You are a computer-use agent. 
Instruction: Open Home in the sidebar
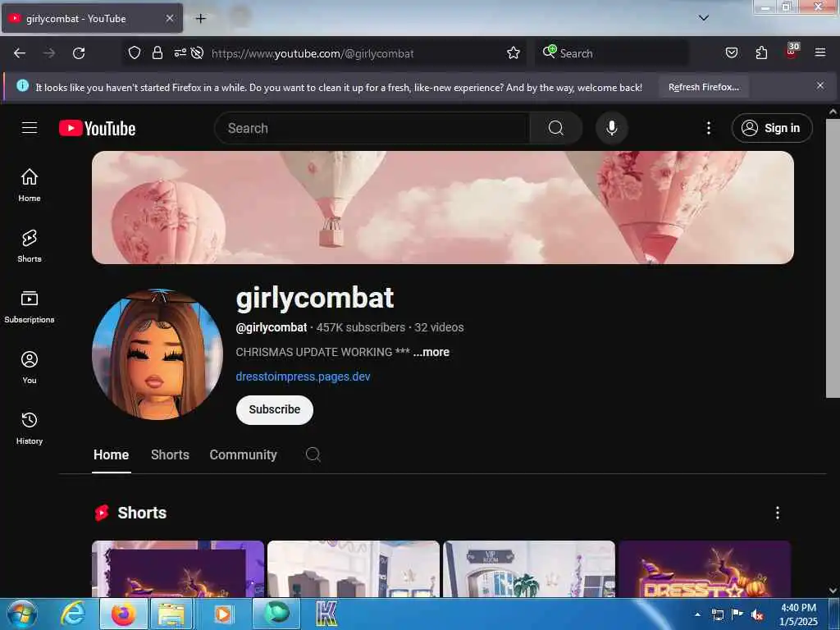point(30,185)
